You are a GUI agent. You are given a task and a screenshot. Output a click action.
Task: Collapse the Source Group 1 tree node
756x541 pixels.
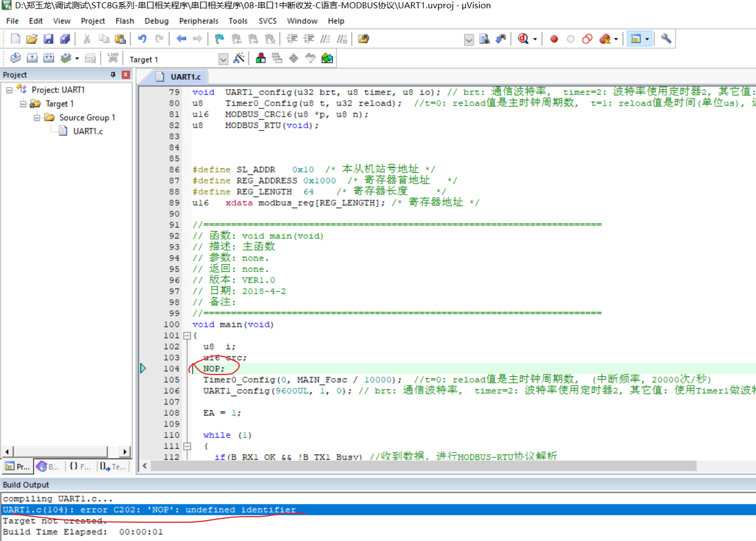pyautogui.click(x=37, y=117)
